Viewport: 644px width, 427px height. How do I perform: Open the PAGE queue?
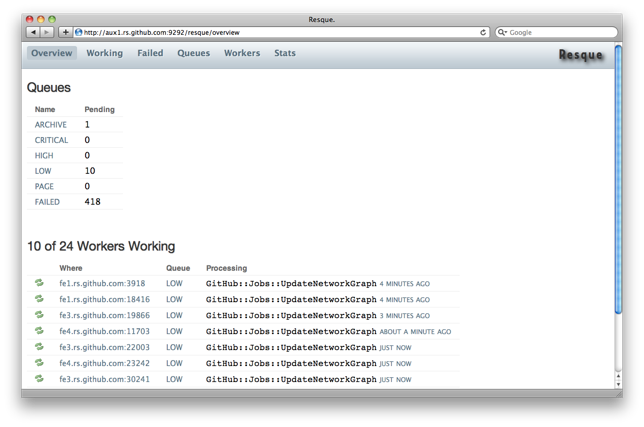[44, 186]
